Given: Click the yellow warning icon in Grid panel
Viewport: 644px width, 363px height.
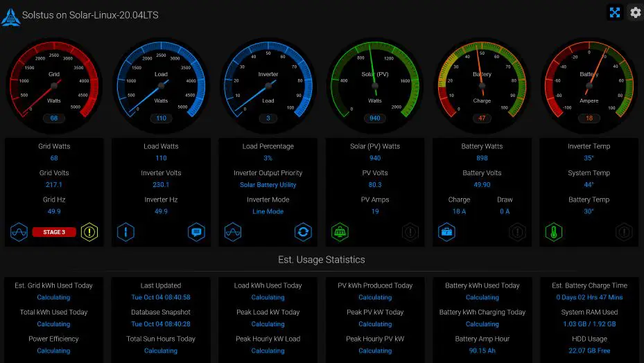Looking at the screenshot, I should (x=89, y=232).
